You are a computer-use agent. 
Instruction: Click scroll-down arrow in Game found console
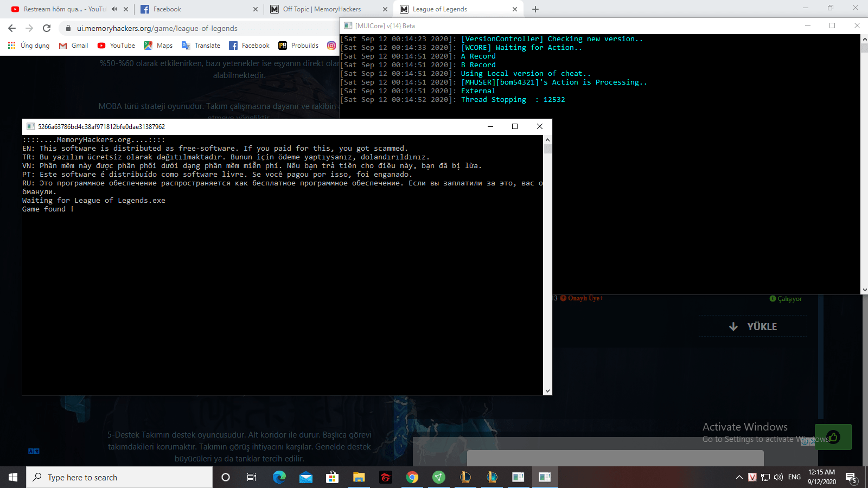547,390
